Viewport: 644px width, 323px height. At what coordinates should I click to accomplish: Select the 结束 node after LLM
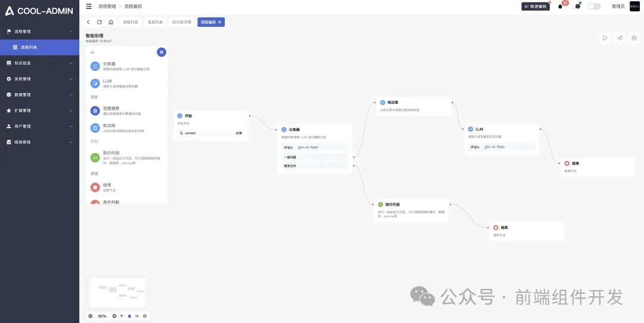click(x=598, y=167)
